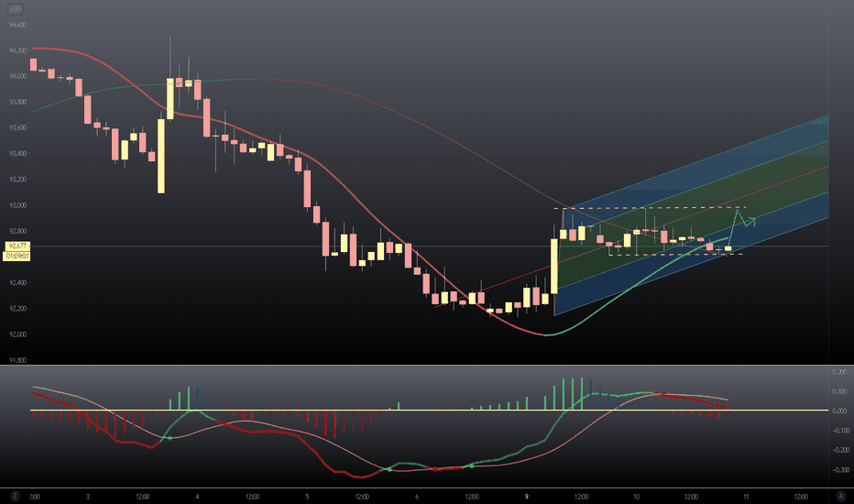
Task: Select the 92,677 current price label
Action: 17,247
